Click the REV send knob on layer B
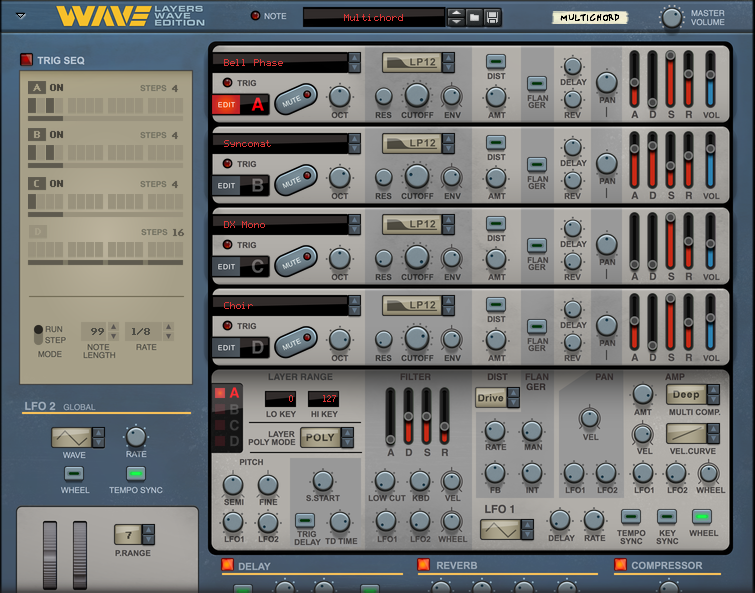The image size is (755, 593). [x=573, y=180]
